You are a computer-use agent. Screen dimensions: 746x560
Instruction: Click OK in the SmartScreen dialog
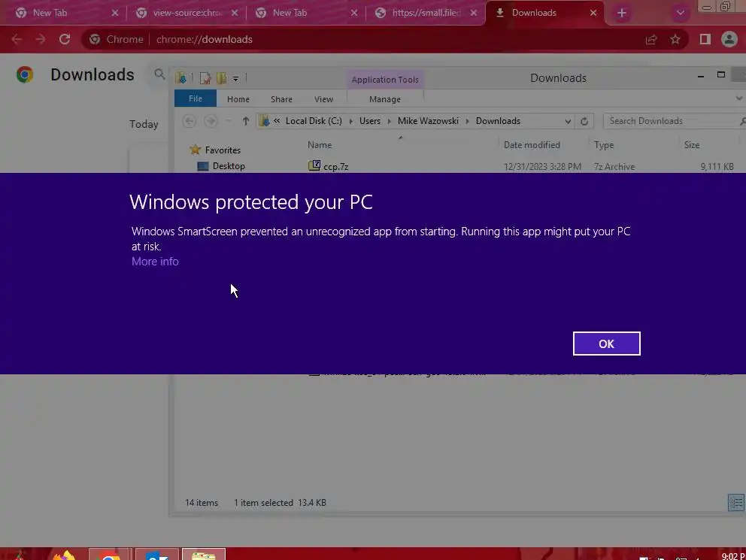point(606,344)
